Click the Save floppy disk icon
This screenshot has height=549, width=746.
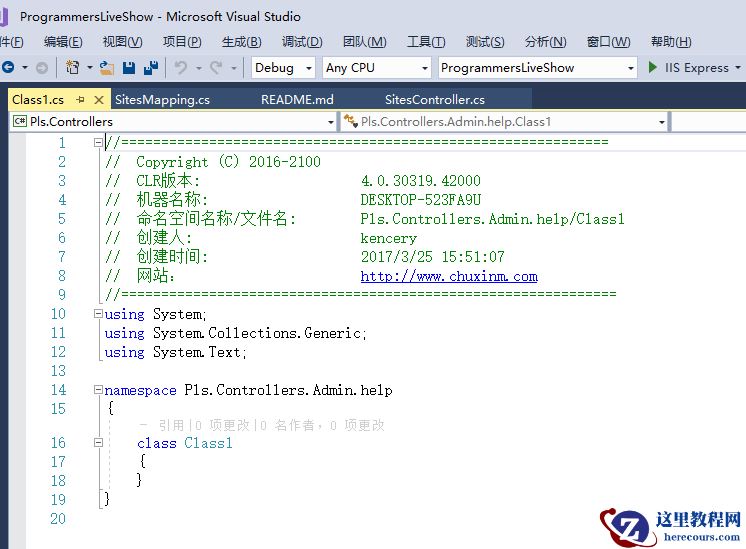[129, 68]
